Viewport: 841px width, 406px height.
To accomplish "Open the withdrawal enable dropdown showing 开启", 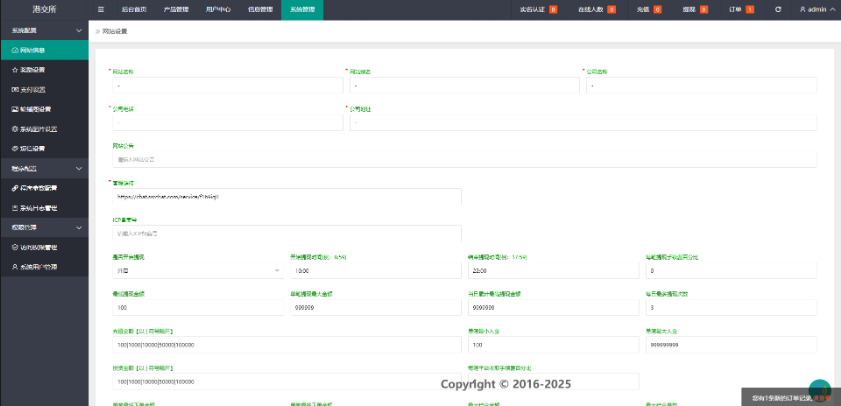I will (198, 271).
